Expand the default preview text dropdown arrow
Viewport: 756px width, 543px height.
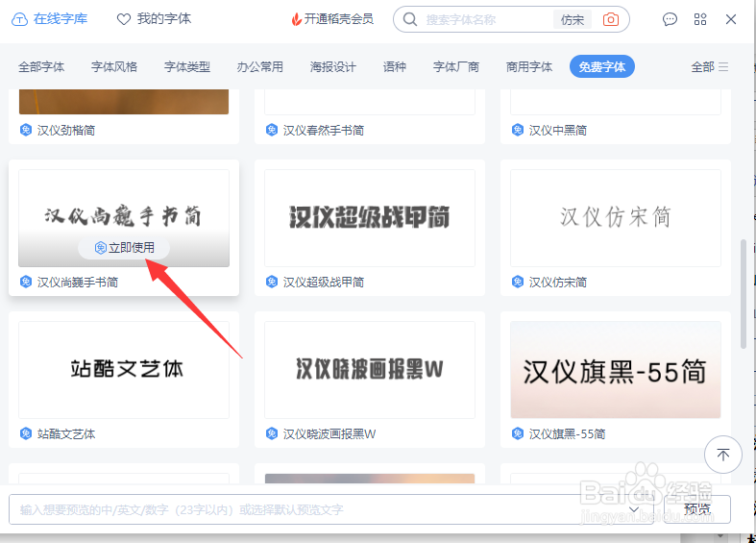point(634,509)
